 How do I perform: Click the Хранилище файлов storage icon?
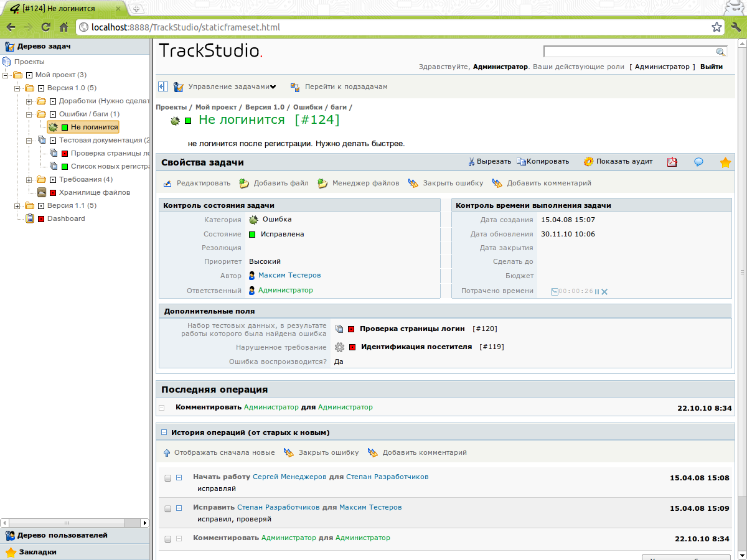click(x=42, y=192)
